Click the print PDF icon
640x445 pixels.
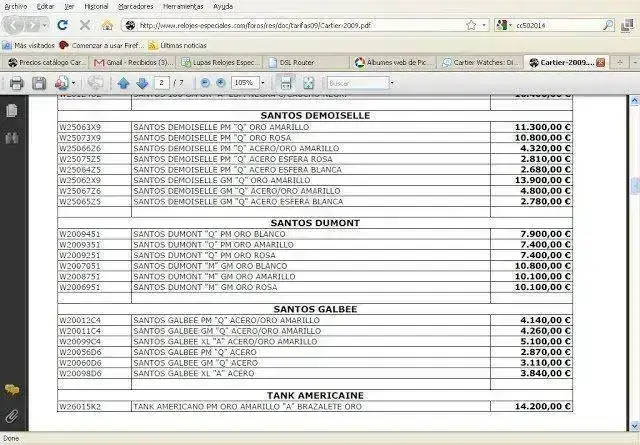point(16,83)
